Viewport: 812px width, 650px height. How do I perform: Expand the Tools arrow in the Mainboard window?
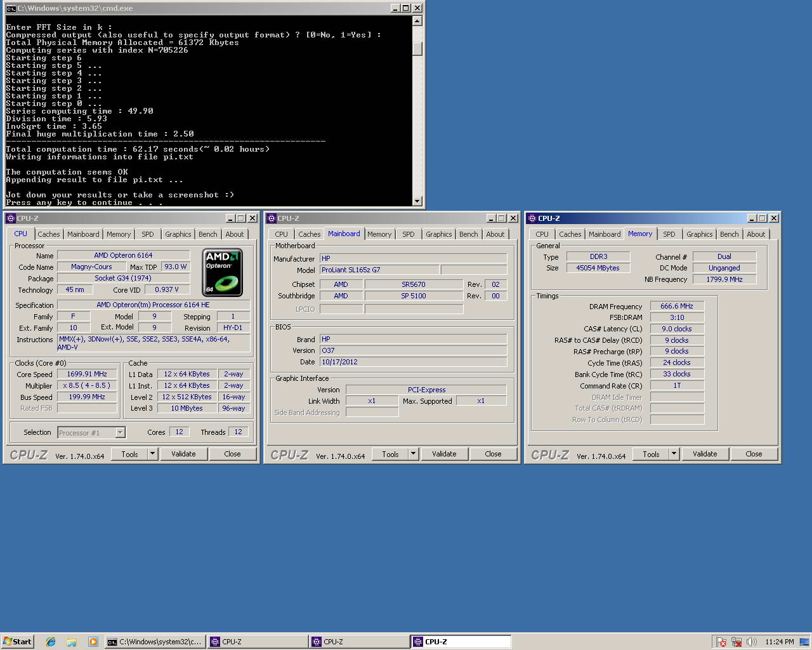click(x=413, y=454)
